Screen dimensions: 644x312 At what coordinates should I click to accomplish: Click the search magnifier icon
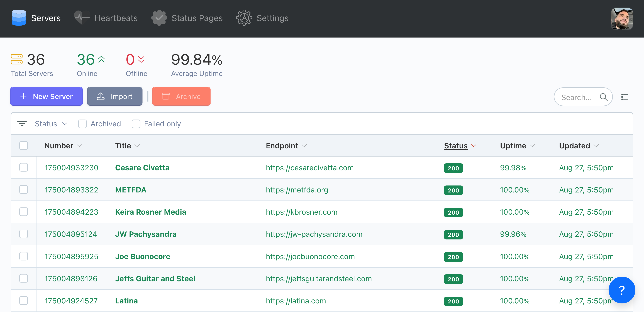pos(604,97)
